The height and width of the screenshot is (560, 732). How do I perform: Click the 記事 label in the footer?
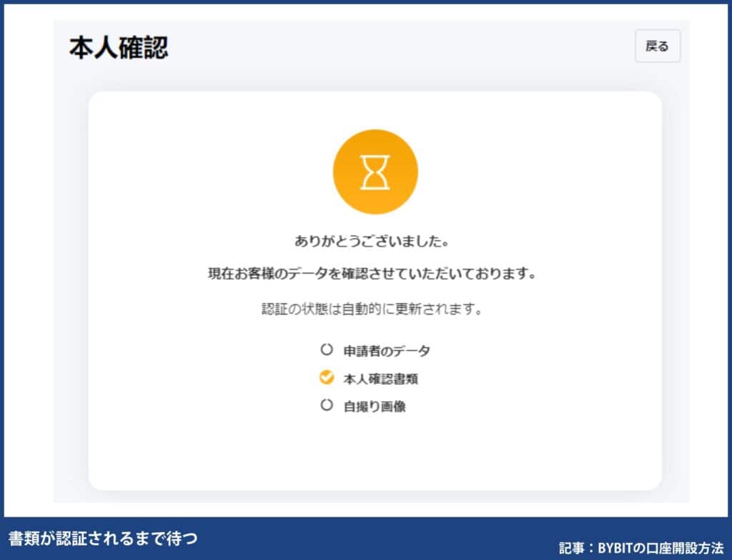[x=570, y=547]
